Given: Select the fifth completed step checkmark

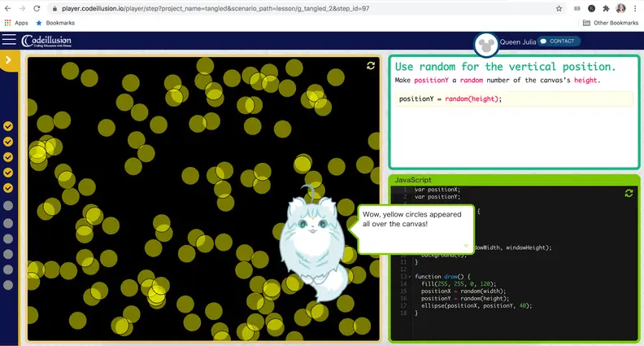Looking at the screenshot, I should [x=8, y=188].
